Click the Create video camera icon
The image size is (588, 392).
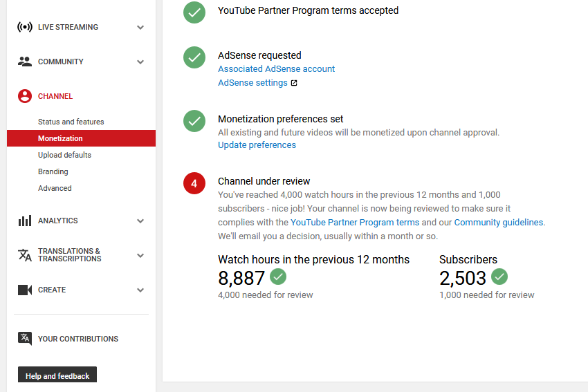click(x=25, y=290)
